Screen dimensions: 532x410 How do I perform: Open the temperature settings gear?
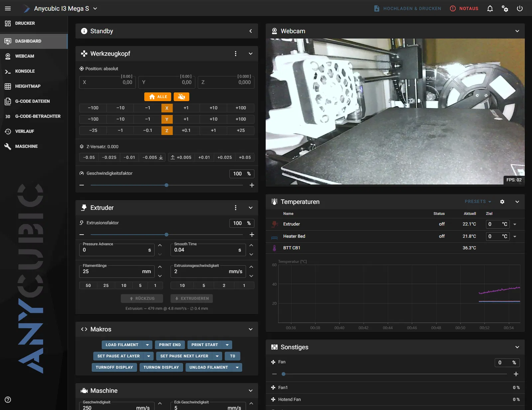(502, 202)
